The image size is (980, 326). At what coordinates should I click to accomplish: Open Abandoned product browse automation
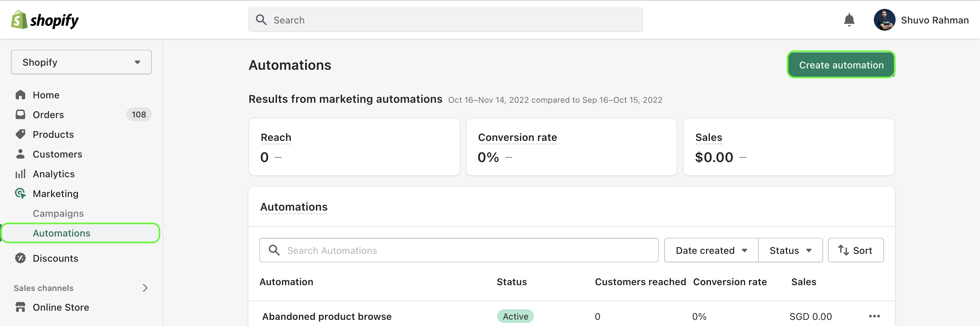pos(327,316)
